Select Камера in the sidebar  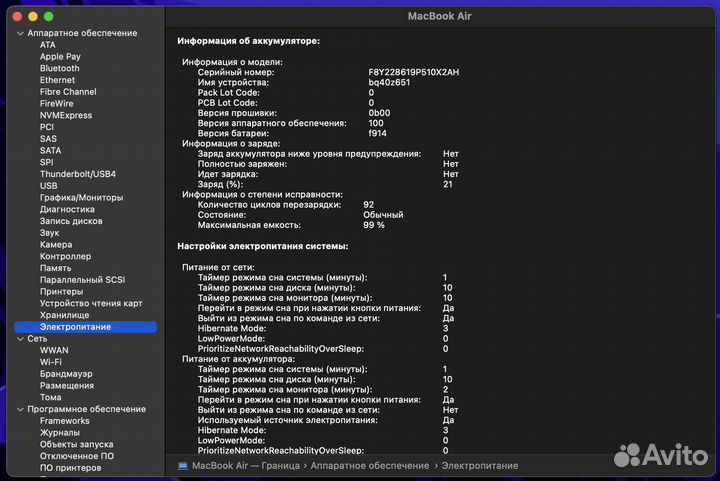tap(56, 245)
